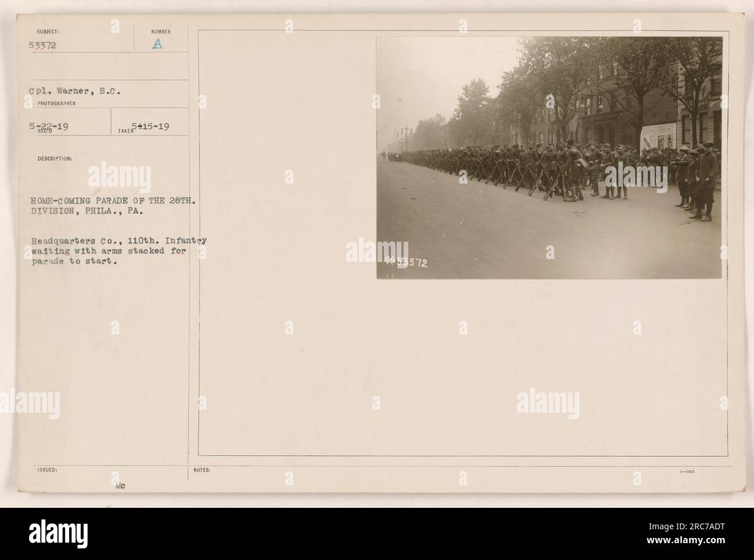
Task: Click the stamped letter A under NUMBER
Action: tap(158, 44)
